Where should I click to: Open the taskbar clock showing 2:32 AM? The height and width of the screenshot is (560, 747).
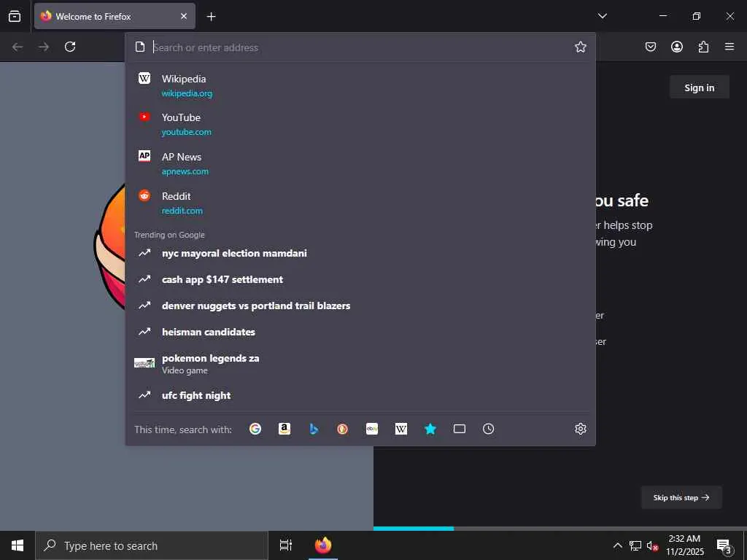[684, 545]
